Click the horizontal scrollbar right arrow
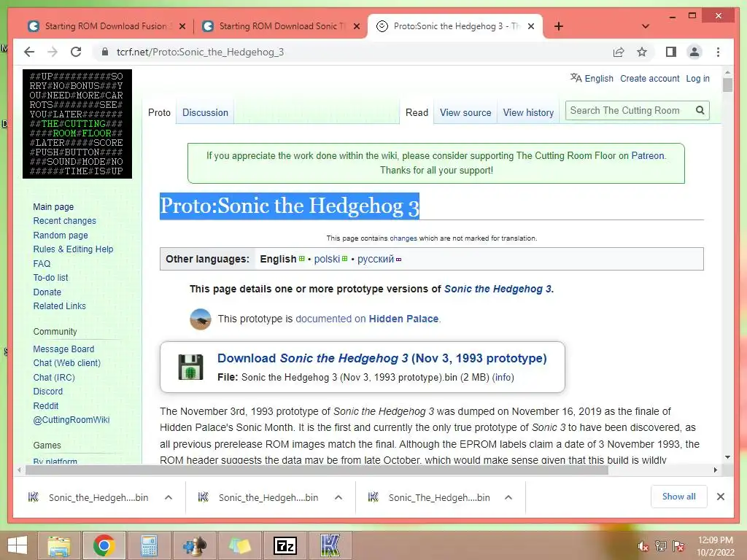The width and height of the screenshot is (747, 560). (715, 470)
